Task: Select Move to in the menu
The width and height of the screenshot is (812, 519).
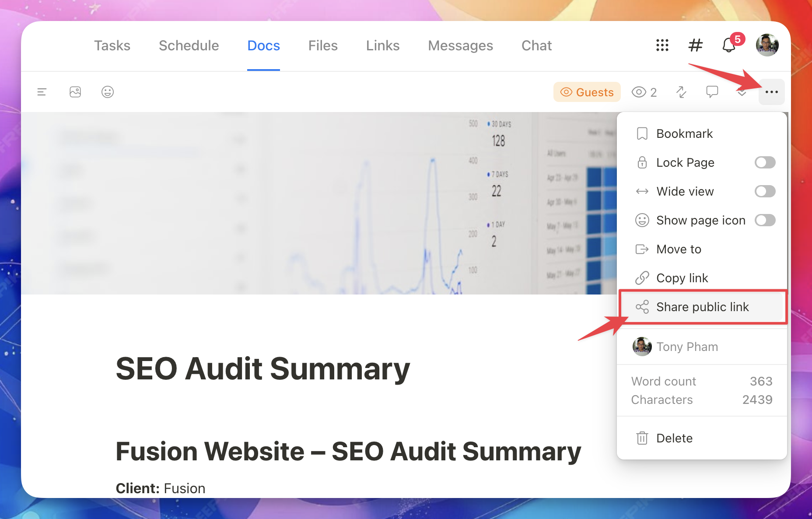Action: pos(702,249)
